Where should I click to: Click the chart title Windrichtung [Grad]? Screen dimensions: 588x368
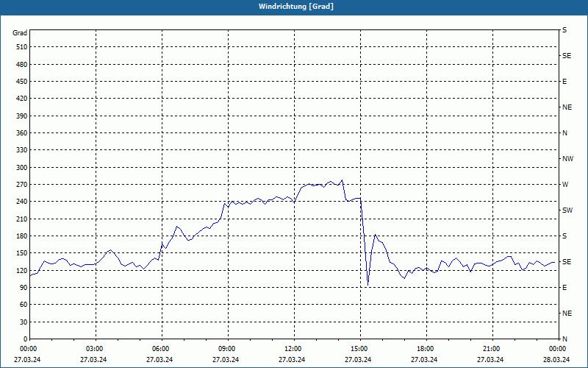point(296,7)
